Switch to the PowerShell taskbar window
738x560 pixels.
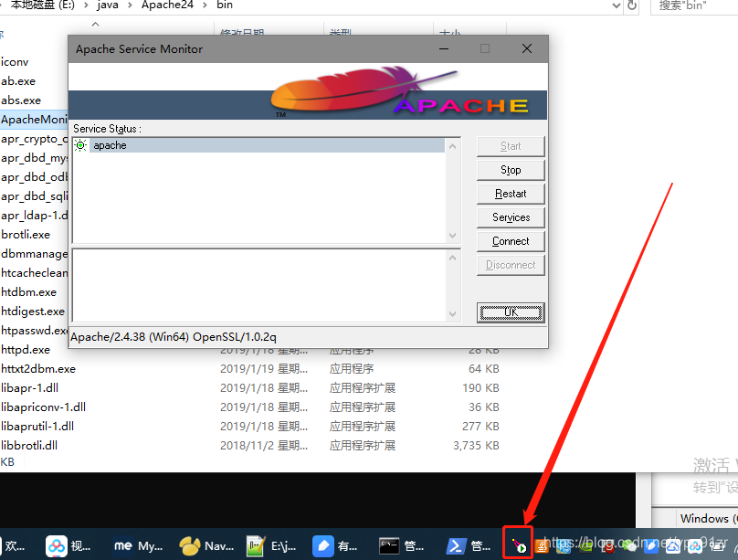(x=469, y=546)
